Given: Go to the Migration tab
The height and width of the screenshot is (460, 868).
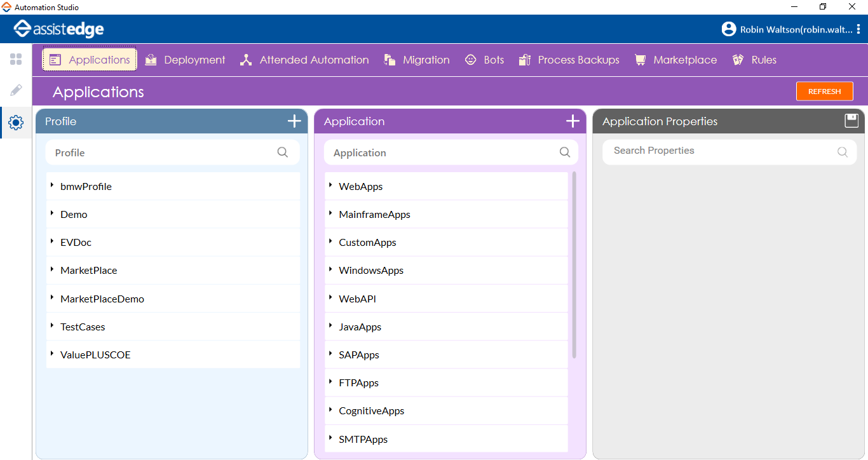Looking at the screenshot, I should coord(417,60).
